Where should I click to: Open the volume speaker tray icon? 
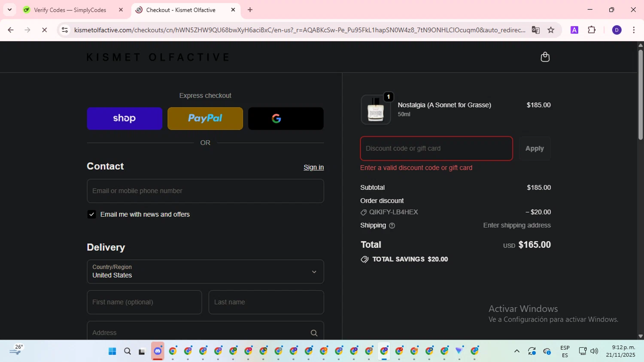[594, 351]
